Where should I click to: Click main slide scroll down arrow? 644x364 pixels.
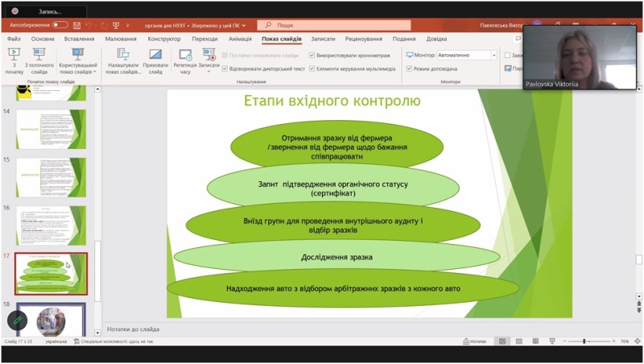coord(638,296)
